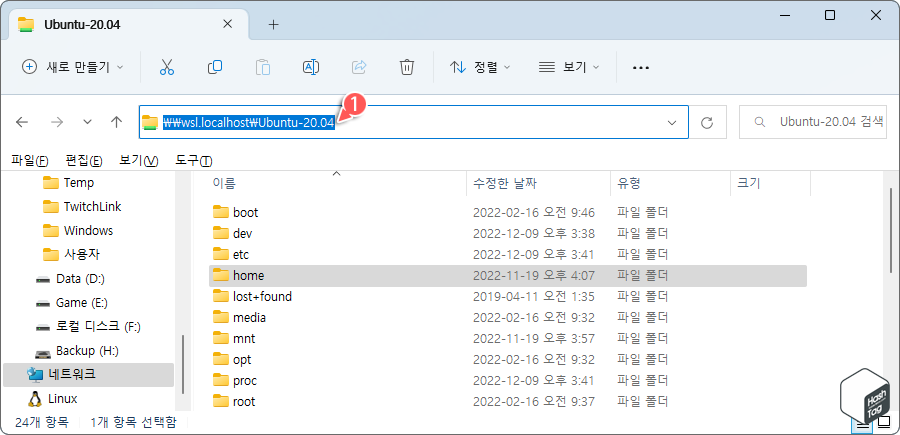Click the 2019-04-11 오전 1:35 date cell
900x435 pixels.
click(533, 297)
